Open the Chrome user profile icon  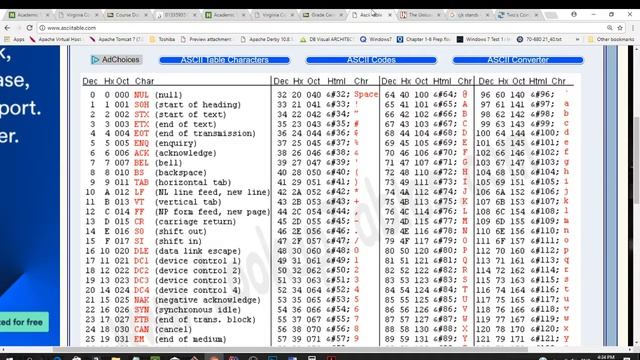click(574, 14)
